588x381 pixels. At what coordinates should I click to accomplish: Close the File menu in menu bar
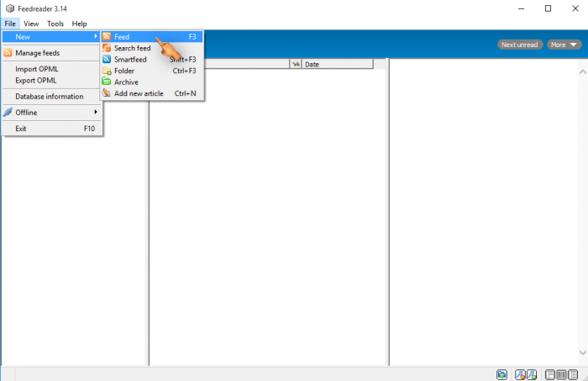coord(10,24)
